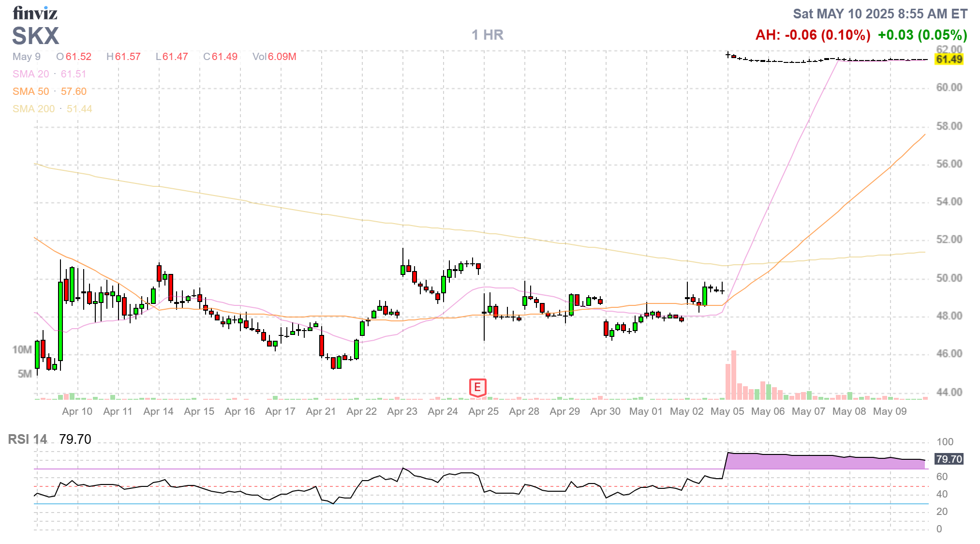
Task: Click the SKX ticker symbol
Action: tap(35, 36)
